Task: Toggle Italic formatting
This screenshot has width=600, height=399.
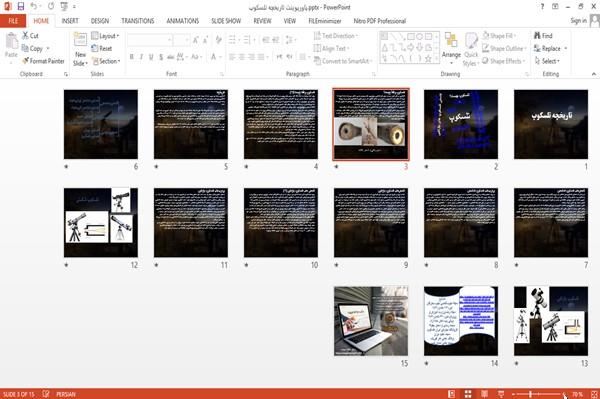Action: [x=141, y=57]
